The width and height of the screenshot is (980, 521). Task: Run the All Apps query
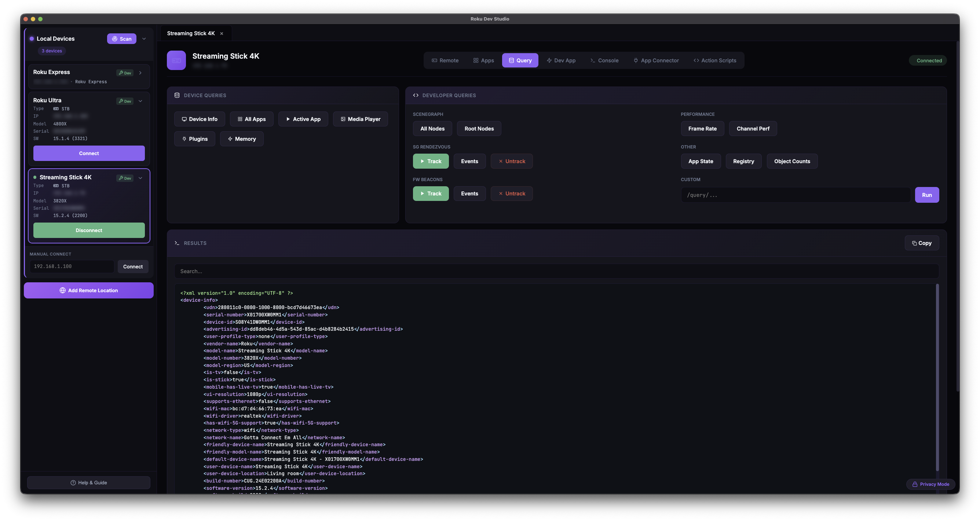[x=252, y=119]
